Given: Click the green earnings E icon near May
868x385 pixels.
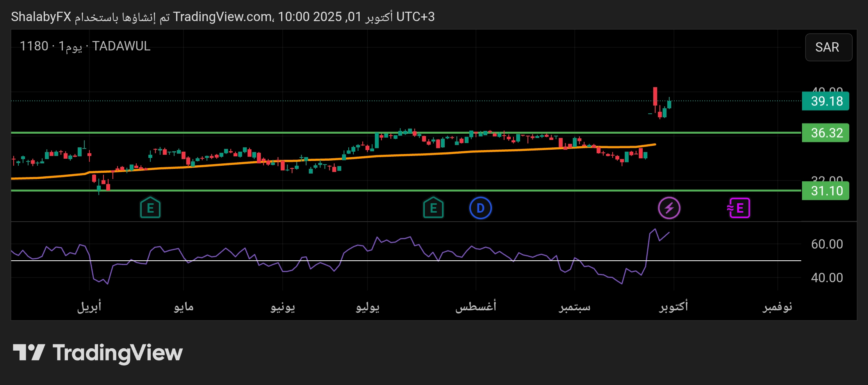Looking at the screenshot, I should [x=150, y=208].
